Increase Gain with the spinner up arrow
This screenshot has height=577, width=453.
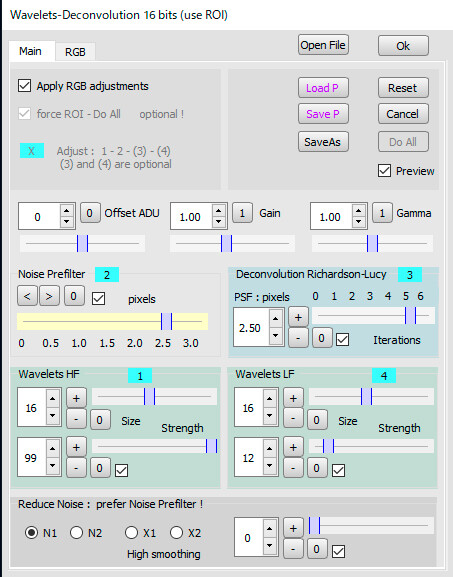point(219,211)
